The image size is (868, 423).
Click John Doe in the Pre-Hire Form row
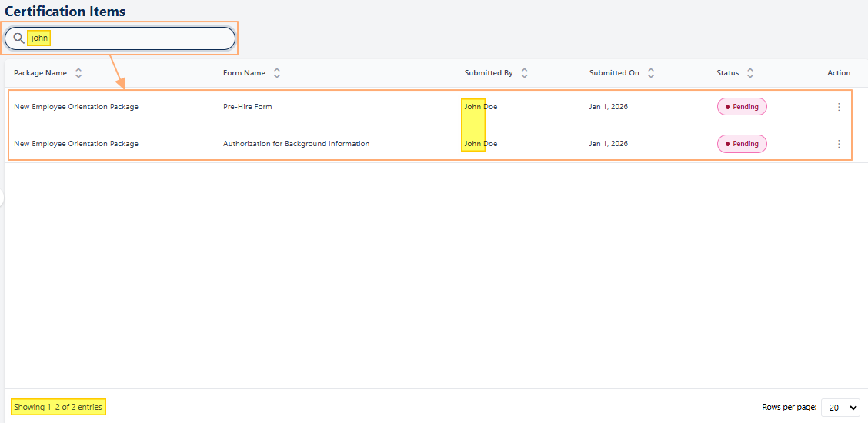pos(481,107)
